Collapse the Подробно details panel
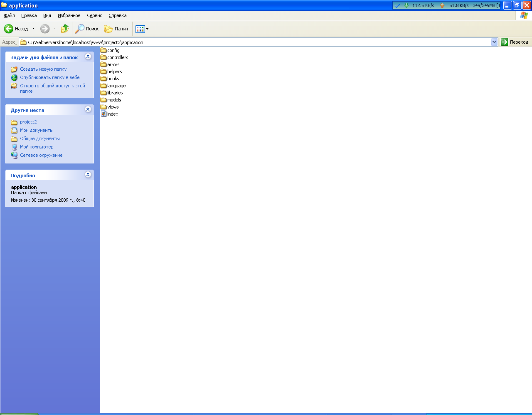Viewport: 532px width, 415px height. (88, 175)
